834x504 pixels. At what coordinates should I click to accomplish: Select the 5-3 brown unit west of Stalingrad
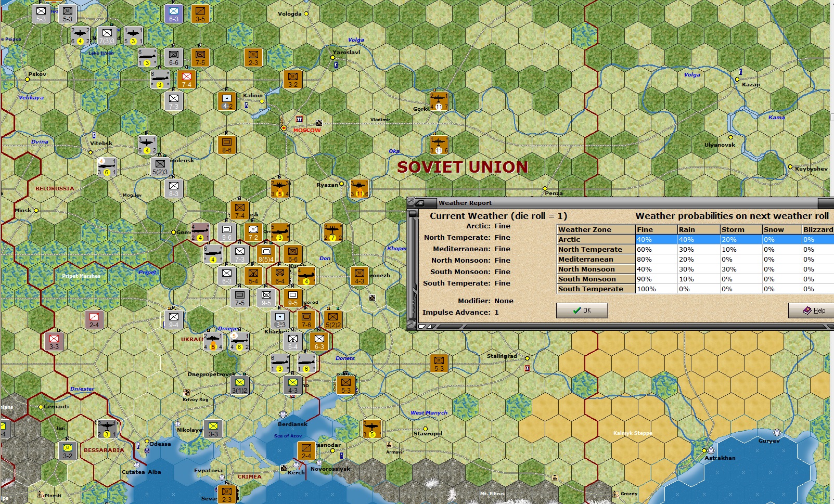click(x=439, y=364)
